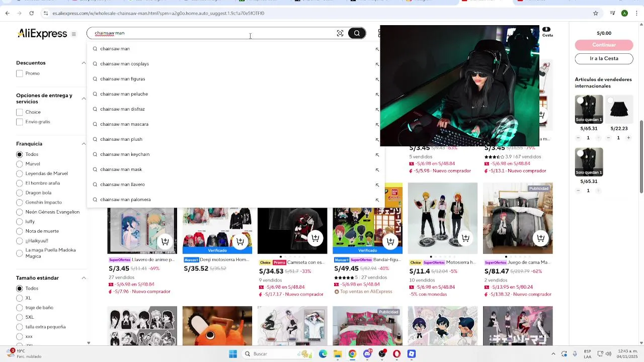
Task: Open the Pochita plush product thumbnail
Action: click(x=217, y=326)
